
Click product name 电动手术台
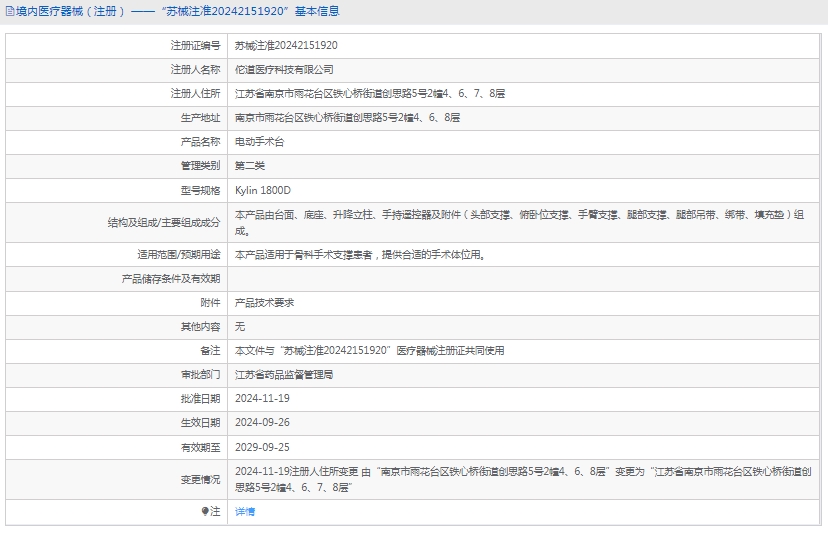click(259, 142)
